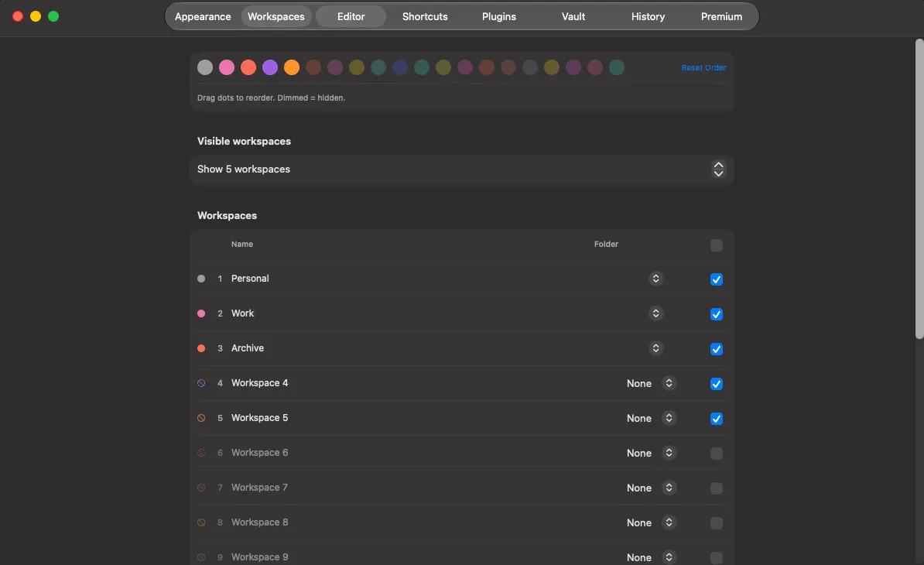
Task: Click the Archive workspace name
Action: tap(248, 348)
